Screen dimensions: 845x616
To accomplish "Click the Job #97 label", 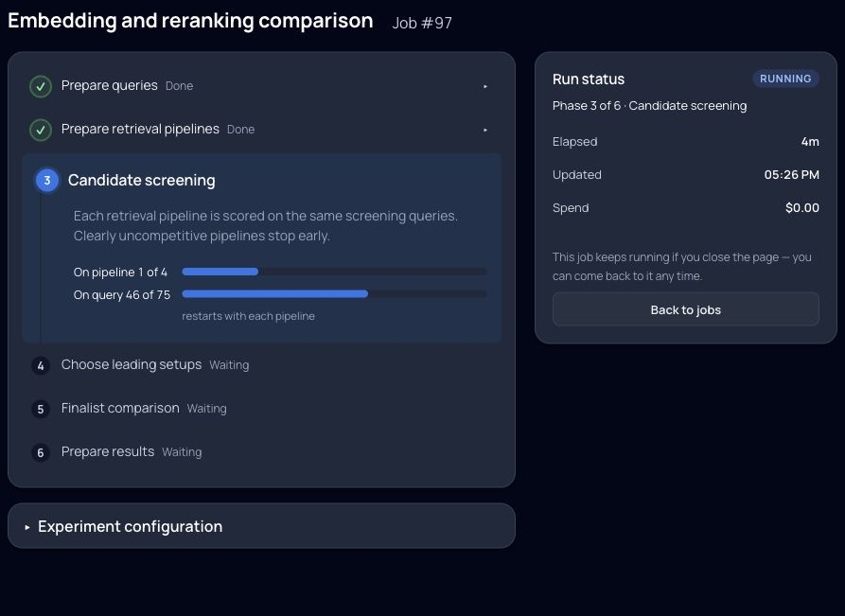I will [x=422, y=23].
